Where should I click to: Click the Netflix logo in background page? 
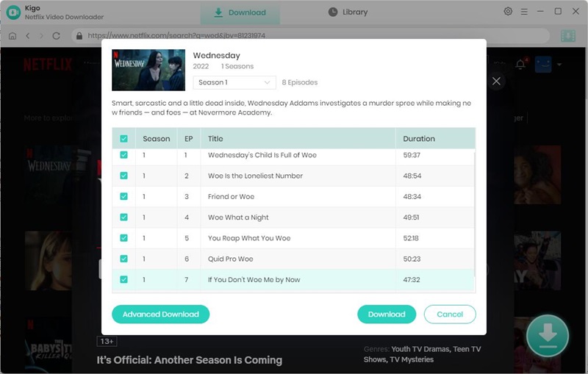48,65
